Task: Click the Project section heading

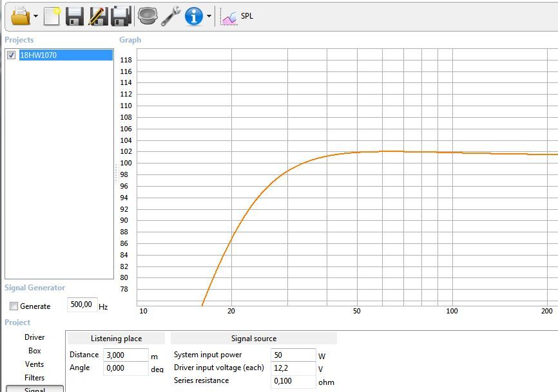Action: (17, 322)
